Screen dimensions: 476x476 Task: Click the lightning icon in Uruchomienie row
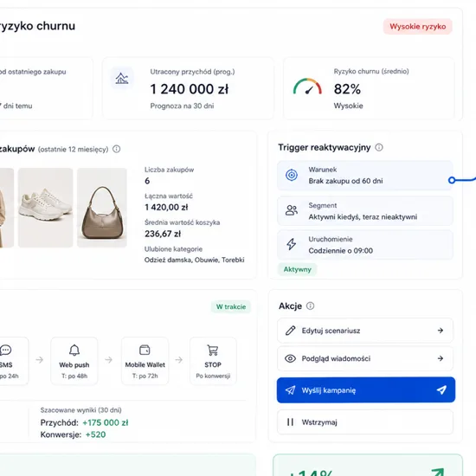click(291, 244)
